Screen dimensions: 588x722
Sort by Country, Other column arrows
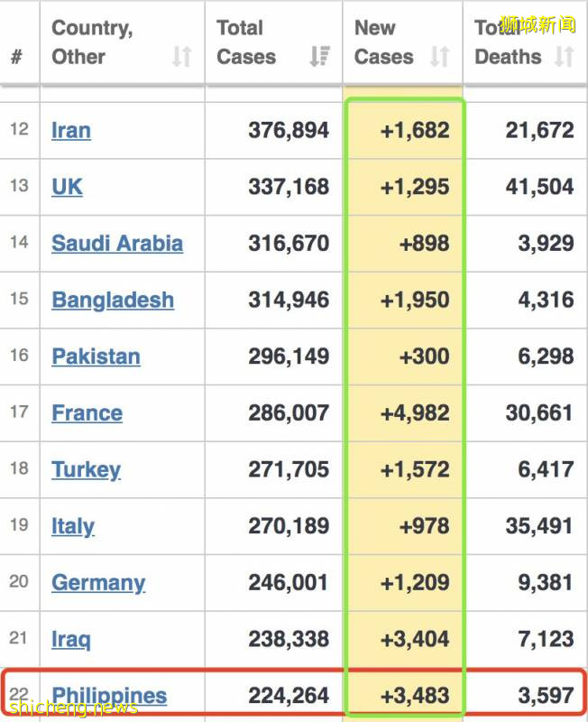181,57
